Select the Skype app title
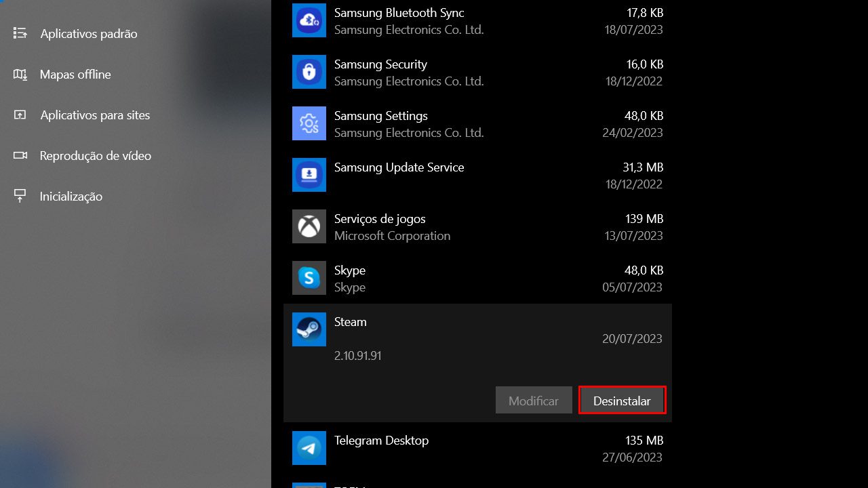This screenshot has height=488, width=868. click(350, 270)
